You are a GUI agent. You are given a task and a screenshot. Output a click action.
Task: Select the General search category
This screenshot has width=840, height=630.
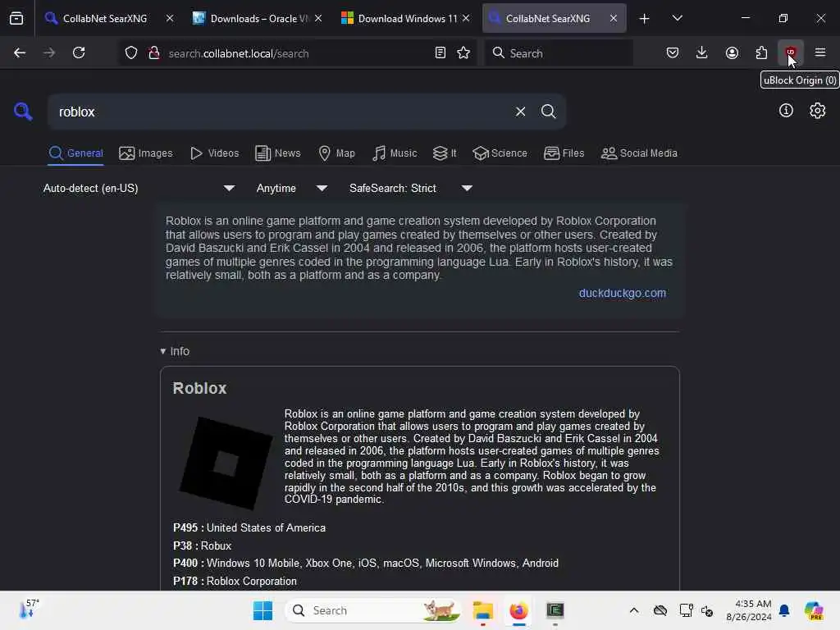point(75,153)
